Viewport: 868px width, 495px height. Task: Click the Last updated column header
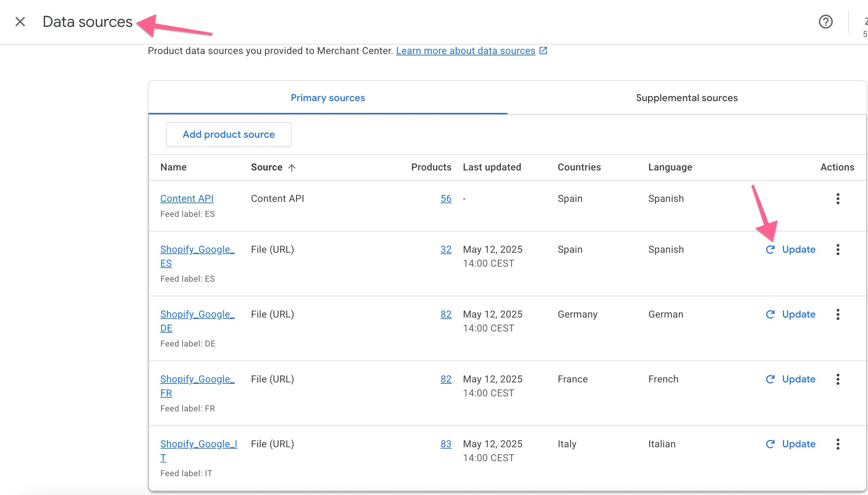[x=492, y=167]
